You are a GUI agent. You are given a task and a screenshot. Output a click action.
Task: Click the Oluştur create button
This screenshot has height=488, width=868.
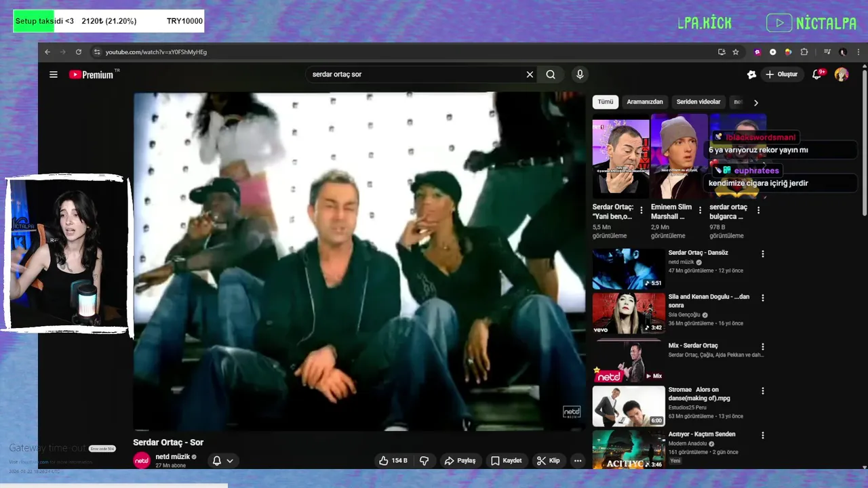[782, 75]
